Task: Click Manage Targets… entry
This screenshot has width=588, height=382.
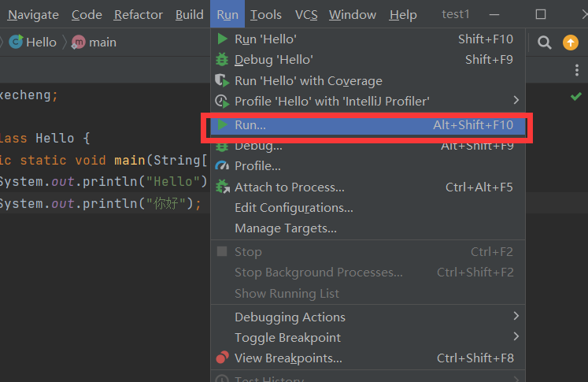Action: tap(286, 228)
